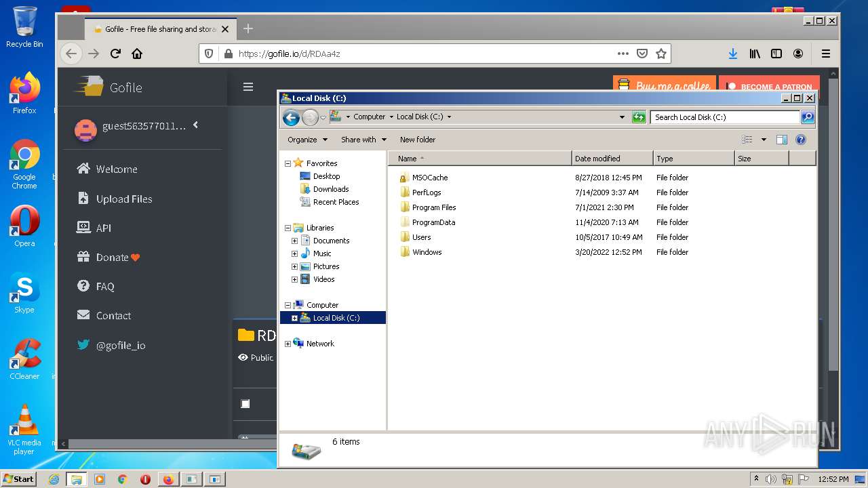Run search using the Explorer magnifier icon
This screenshot has height=488, width=868.
click(x=807, y=117)
